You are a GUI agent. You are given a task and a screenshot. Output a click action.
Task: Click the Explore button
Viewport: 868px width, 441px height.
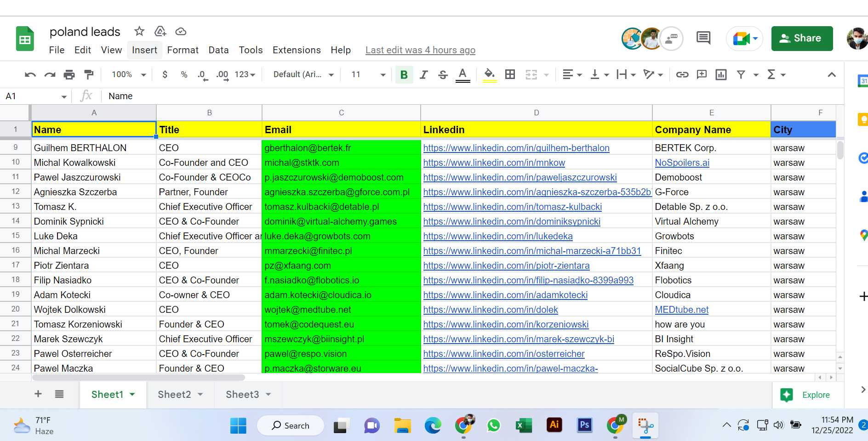coord(805,395)
